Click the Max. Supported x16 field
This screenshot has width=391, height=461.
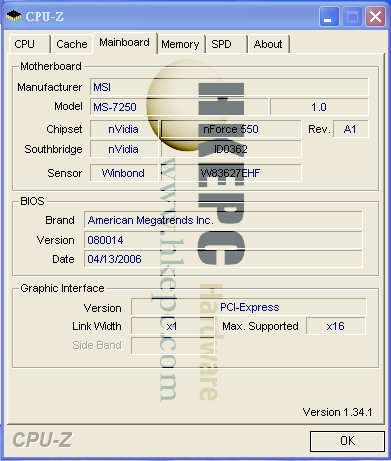point(336,326)
